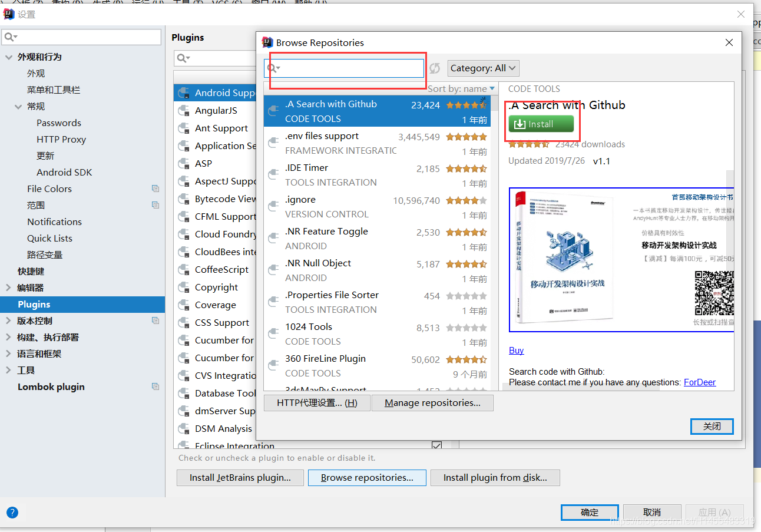The height and width of the screenshot is (532, 761).
Task: Click the Browse repositories button
Action: (367, 477)
